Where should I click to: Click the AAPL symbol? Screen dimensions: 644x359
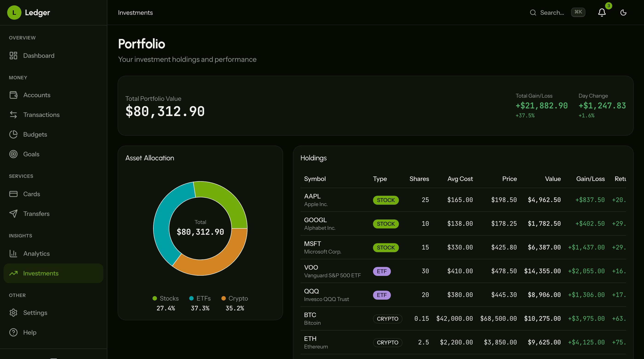(312, 196)
